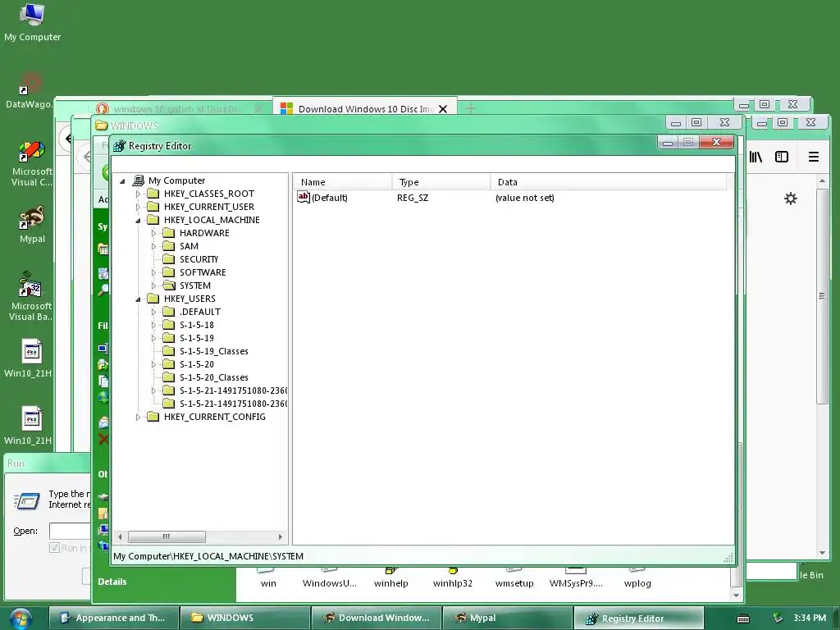Click Registry Editor taskbar button
Viewport: 840px width, 630px height.
click(x=638, y=619)
